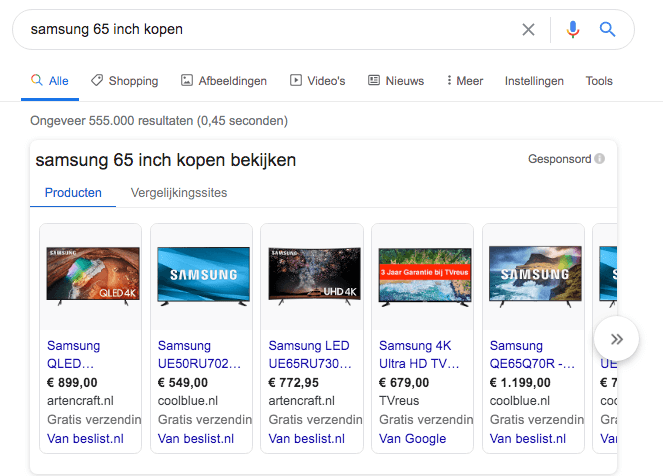Open the Samsung 4K Ultra HD TV… link

click(x=419, y=354)
